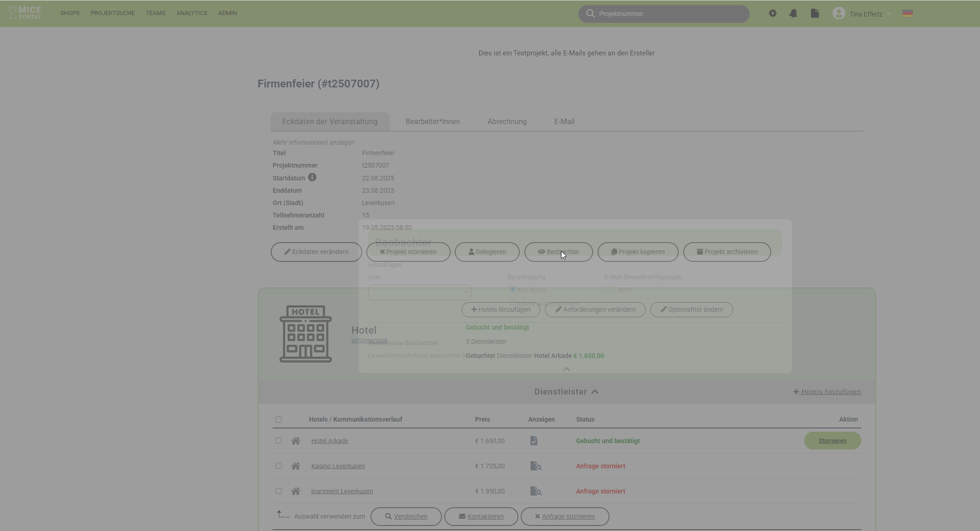Open the notifications bell icon
This screenshot has height=531, width=980.
point(793,13)
